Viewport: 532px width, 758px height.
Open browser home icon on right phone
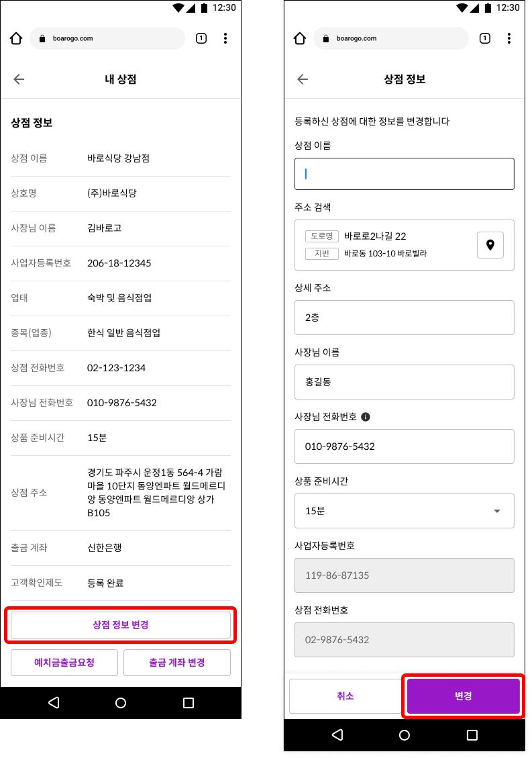tap(300, 38)
